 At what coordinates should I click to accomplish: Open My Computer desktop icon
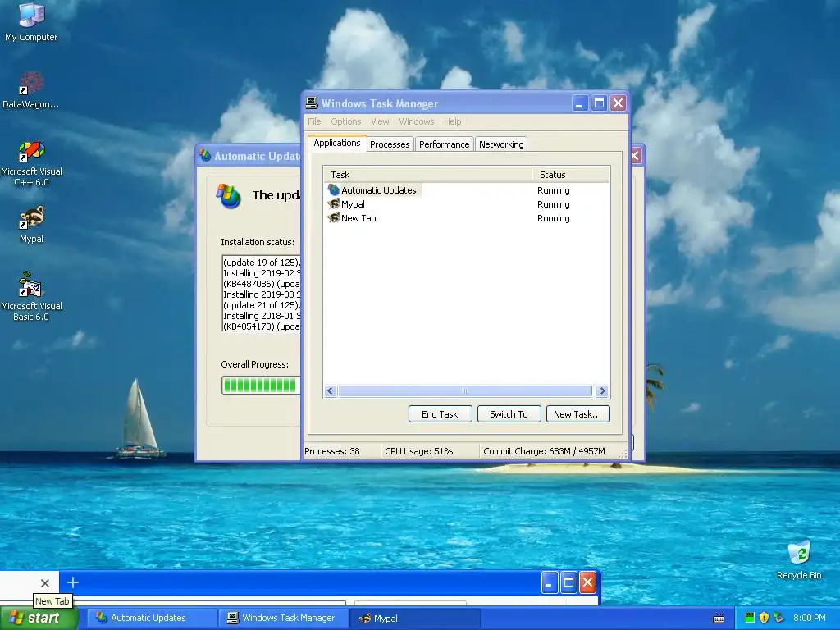point(32,21)
